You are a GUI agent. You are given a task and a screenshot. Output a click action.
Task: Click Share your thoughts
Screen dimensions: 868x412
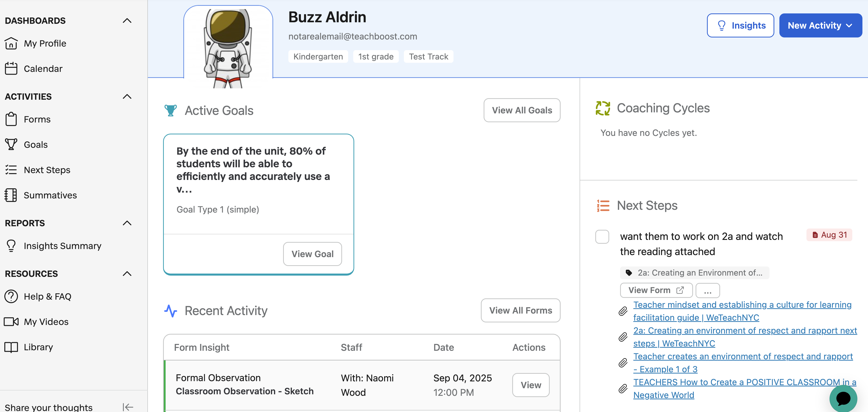49,407
